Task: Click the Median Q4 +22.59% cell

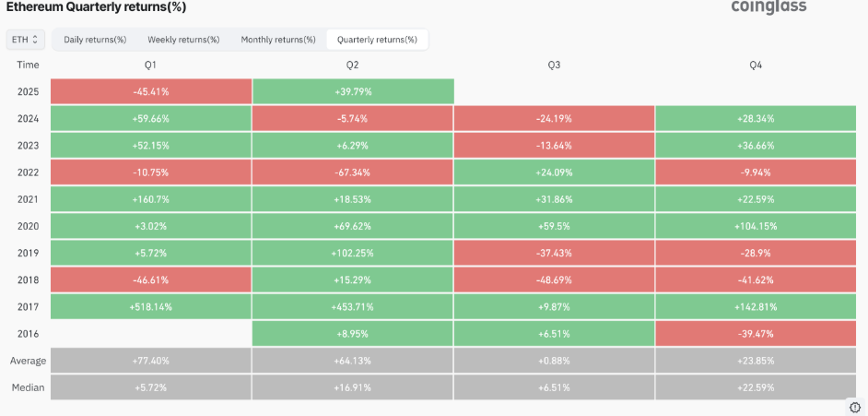Action: [x=756, y=387]
